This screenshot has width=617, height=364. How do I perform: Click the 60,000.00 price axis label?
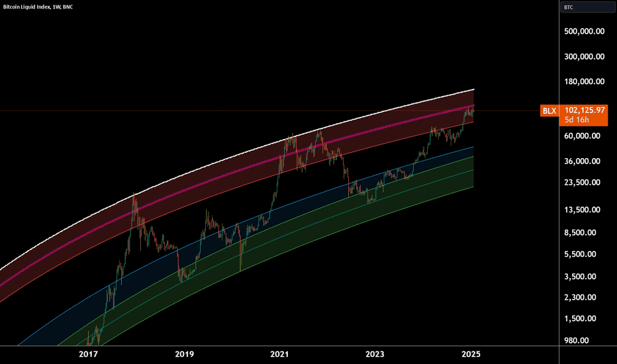[x=582, y=136]
